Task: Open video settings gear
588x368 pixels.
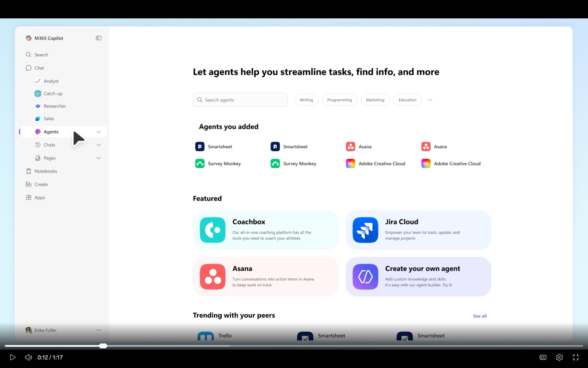Action: coord(559,357)
